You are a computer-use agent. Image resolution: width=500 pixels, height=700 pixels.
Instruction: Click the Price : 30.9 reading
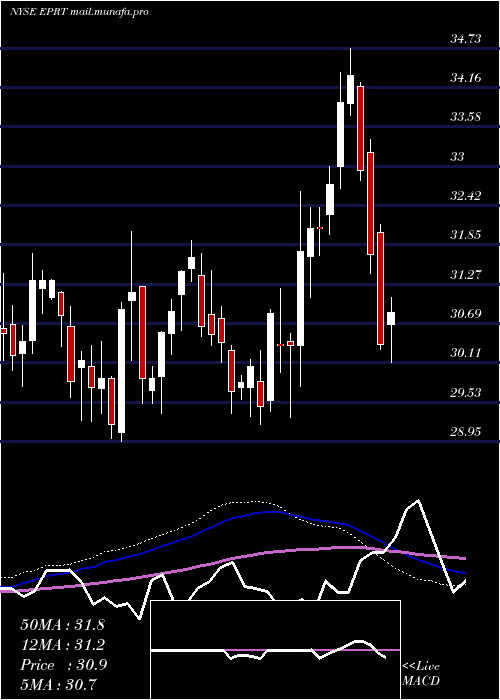point(64,665)
